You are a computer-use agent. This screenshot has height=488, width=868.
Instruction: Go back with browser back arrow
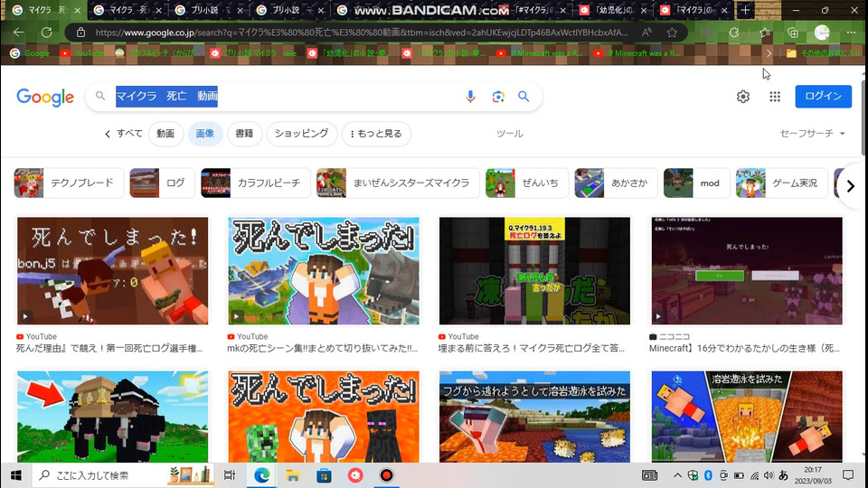pos(18,33)
